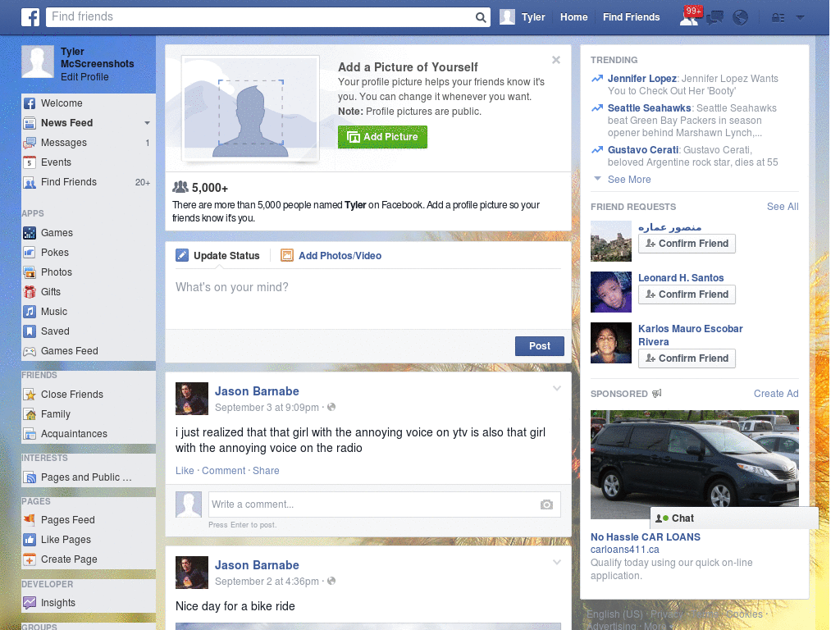
Task: Click the Gifts app icon
Action: pos(30,292)
